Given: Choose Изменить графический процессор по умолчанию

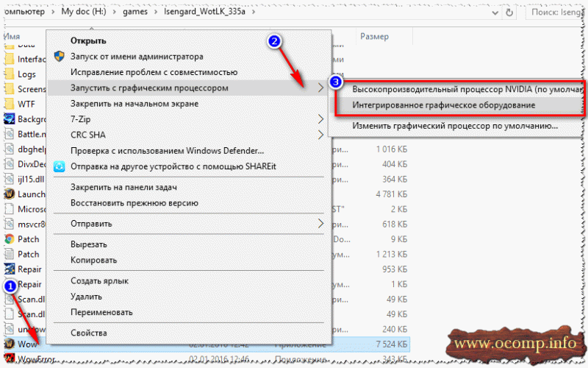Looking at the screenshot, I should [x=456, y=126].
